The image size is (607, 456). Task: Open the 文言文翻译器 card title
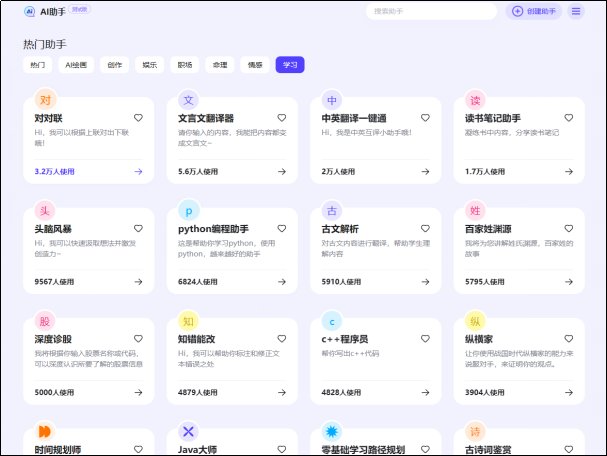click(206, 118)
